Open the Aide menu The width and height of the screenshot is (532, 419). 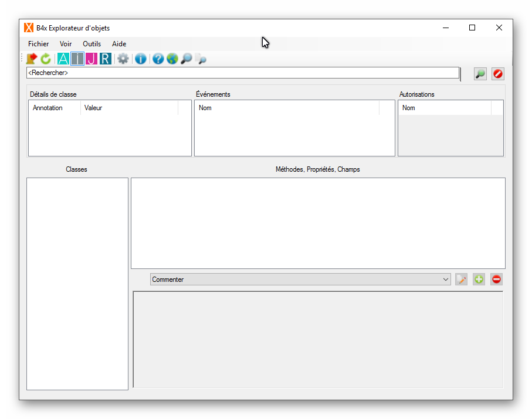(x=119, y=44)
